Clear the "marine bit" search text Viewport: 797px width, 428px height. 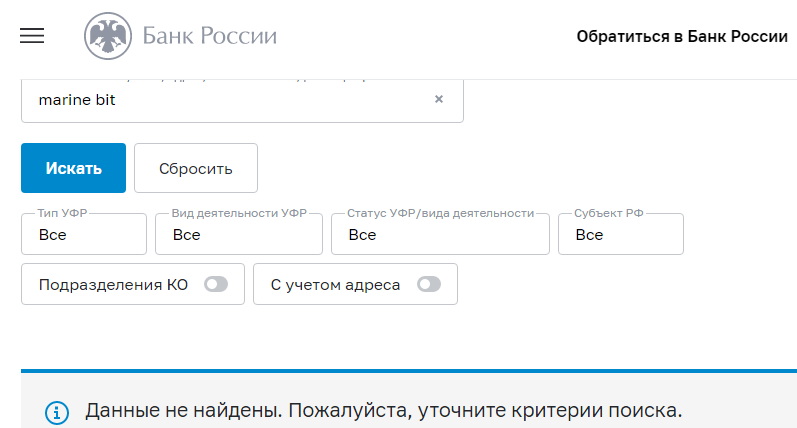pos(438,99)
